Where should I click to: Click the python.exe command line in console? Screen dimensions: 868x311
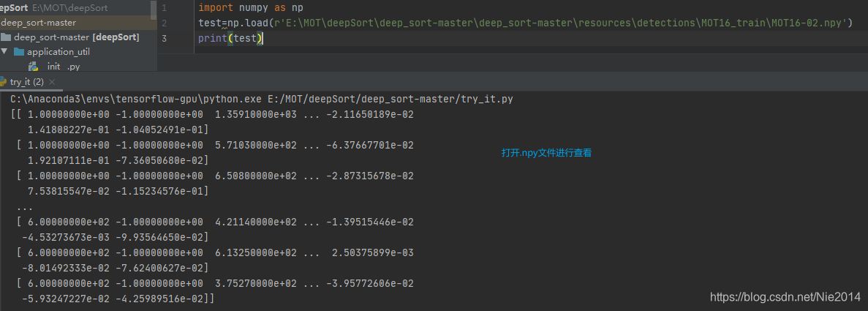pyautogui.click(x=261, y=100)
